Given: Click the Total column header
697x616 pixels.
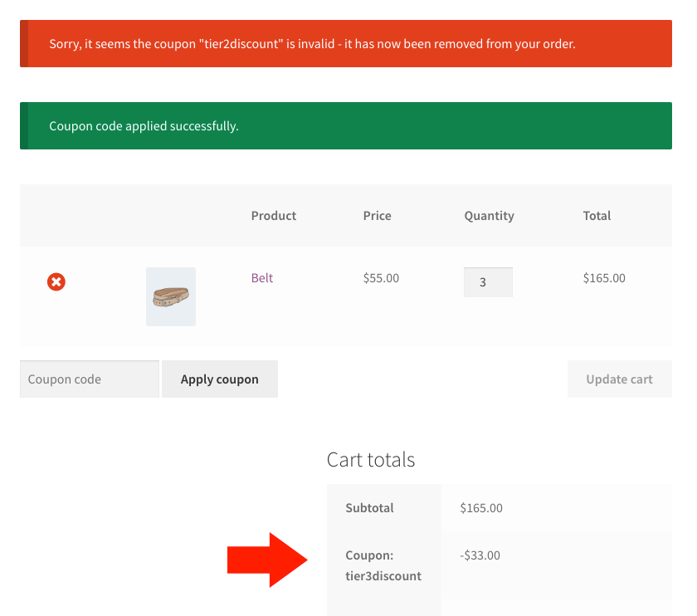Looking at the screenshot, I should [597, 216].
